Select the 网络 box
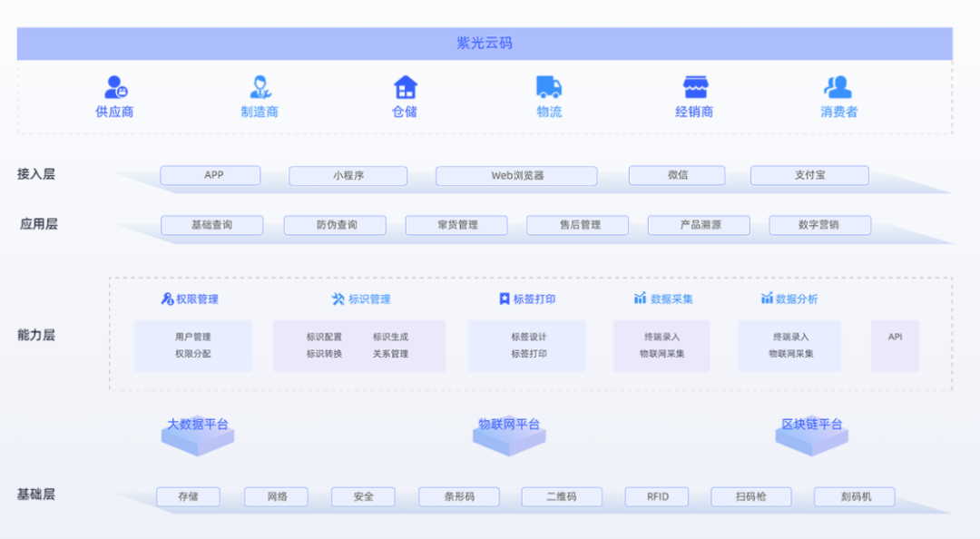The width and height of the screenshot is (980, 539). 276,496
